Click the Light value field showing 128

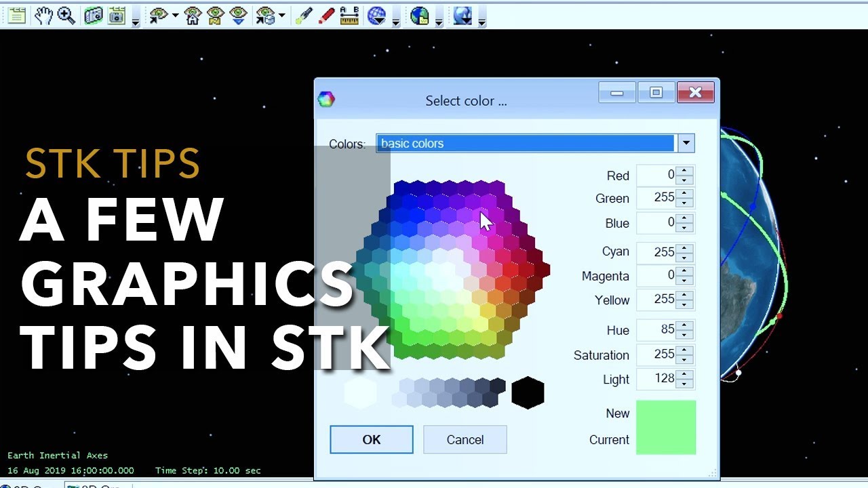(656, 379)
